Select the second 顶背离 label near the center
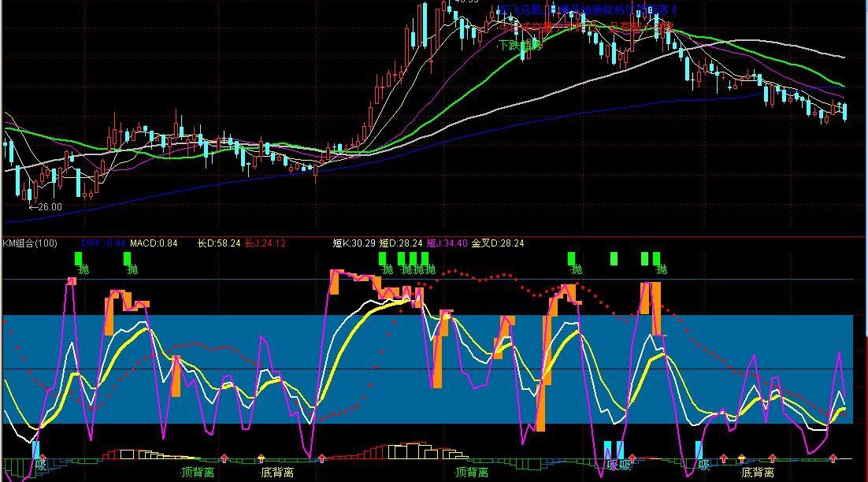The height and width of the screenshot is (482, 868). tap(472, 473)
